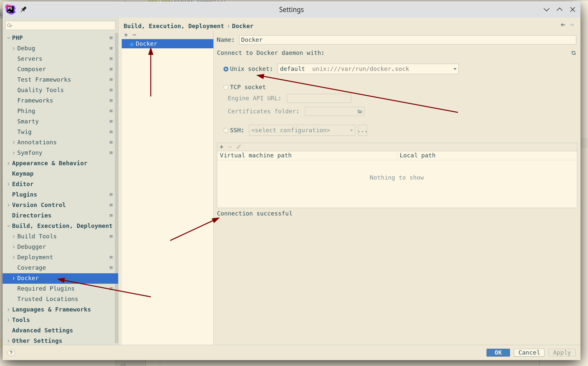
Task: Add a new Docker configuration with plus icon
Action: click(126, 35)
